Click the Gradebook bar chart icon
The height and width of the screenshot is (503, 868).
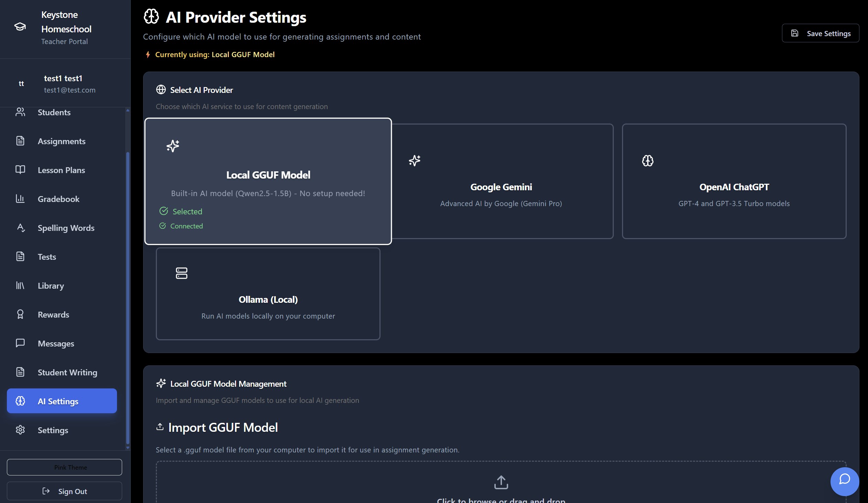(20, 199)
